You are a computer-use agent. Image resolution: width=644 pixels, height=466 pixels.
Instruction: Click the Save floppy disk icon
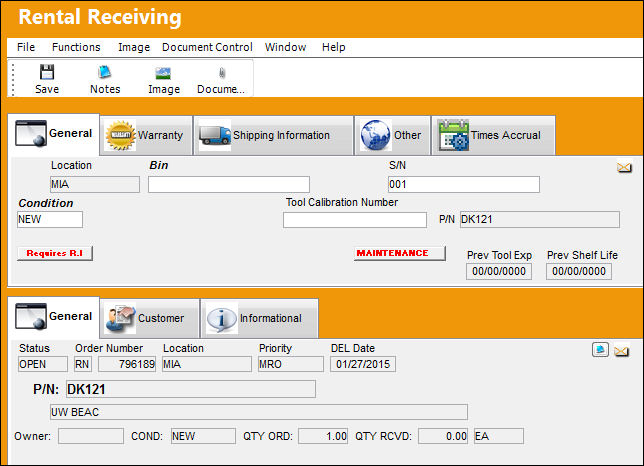(47, 72)
